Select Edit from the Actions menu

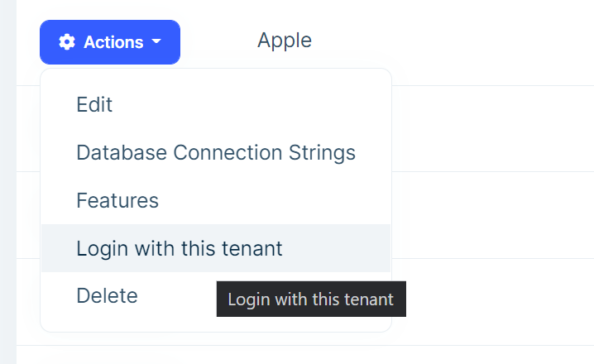point(94,105)
